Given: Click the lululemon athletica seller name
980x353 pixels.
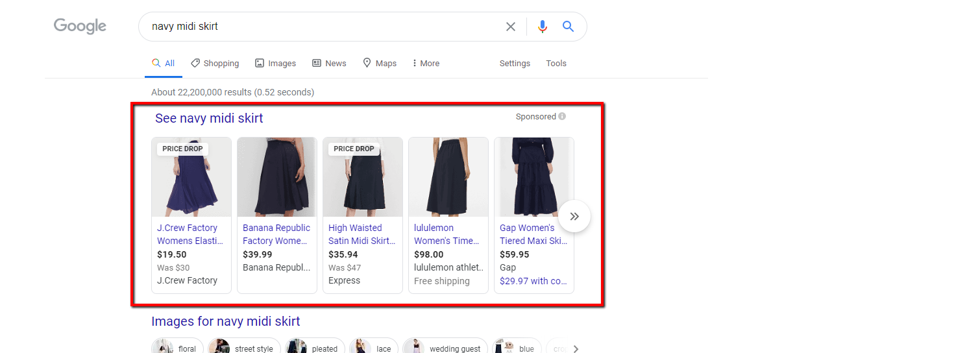Looking at the screenshot, I should pos(449,267).
